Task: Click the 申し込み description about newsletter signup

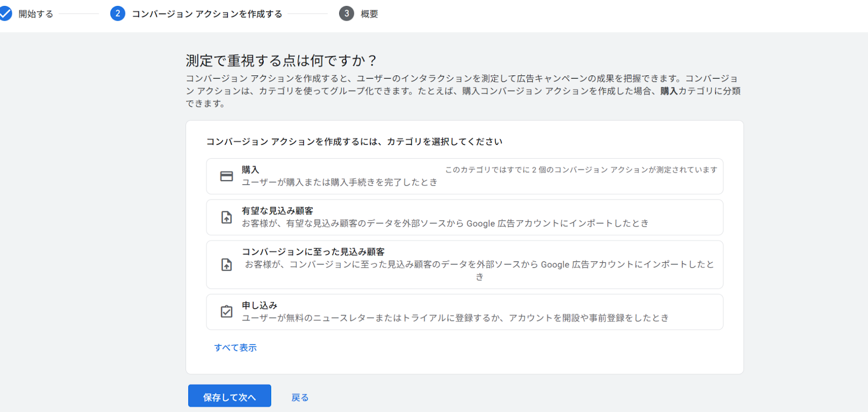Action: point(455,318)
